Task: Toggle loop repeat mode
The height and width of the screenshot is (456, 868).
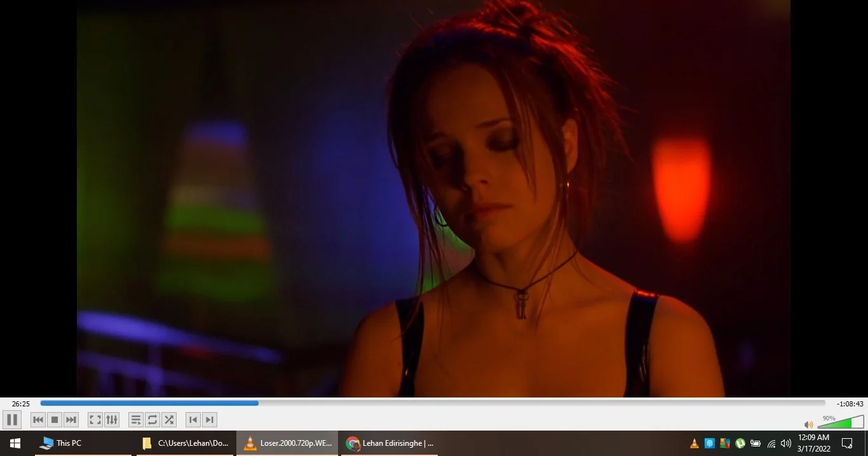Action: [x=153, y=420]
